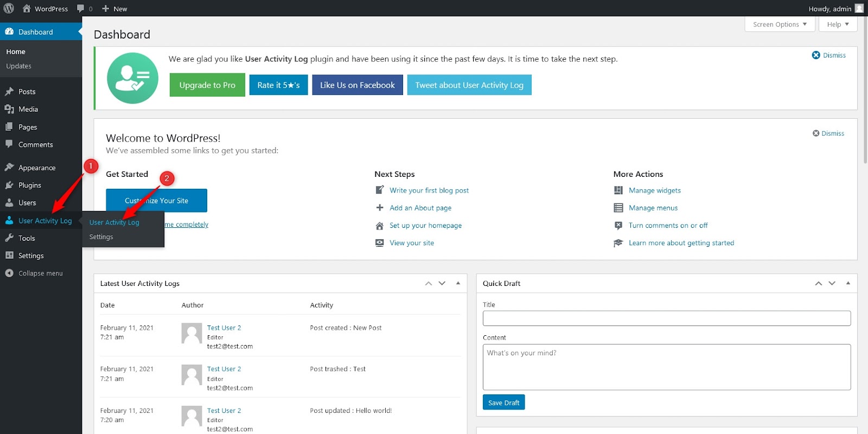
Task: Click the plus New icon in admin bar
Action: 106,9
